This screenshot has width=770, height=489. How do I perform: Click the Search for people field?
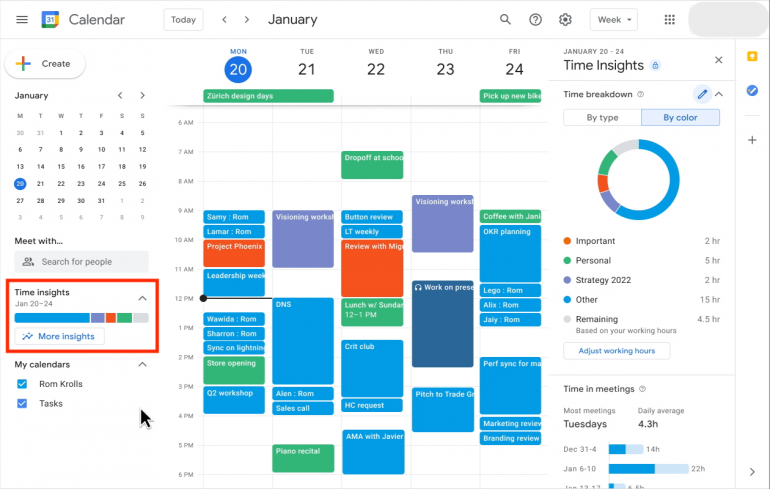82,262
